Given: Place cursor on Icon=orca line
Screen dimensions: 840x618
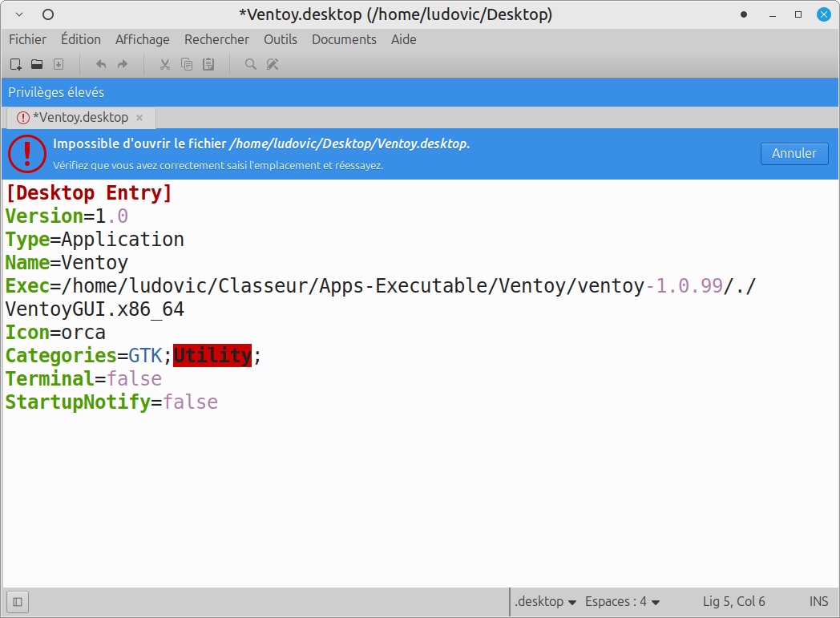Looking at the screenshot, I should tap(55, 333).
